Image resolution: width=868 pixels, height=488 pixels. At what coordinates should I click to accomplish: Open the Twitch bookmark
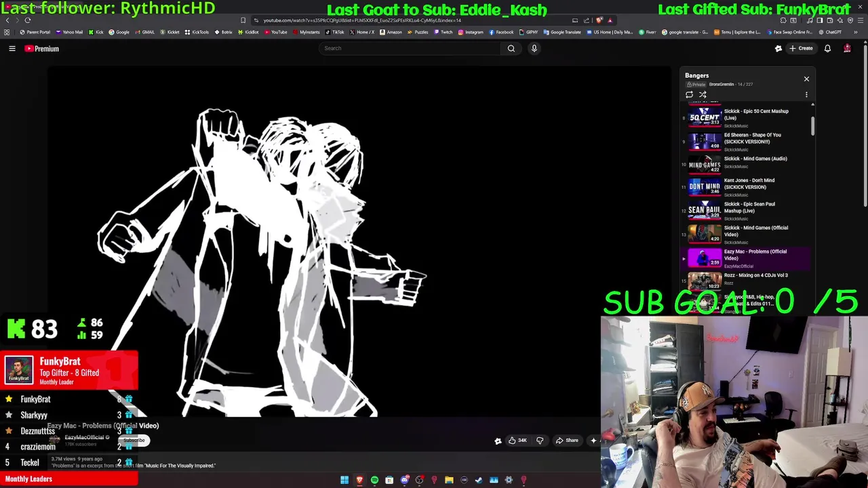point(443,32)
